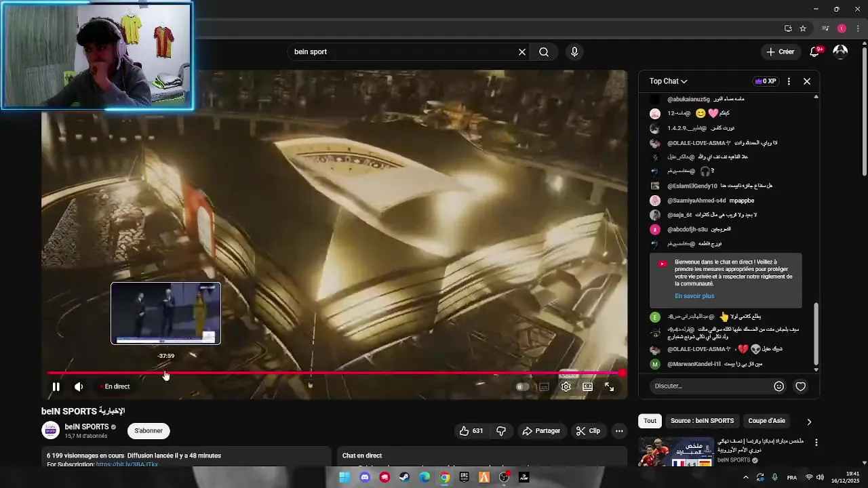Open Steam from taskbar
This screenshot has width=868, height=488.
point(404,477)
